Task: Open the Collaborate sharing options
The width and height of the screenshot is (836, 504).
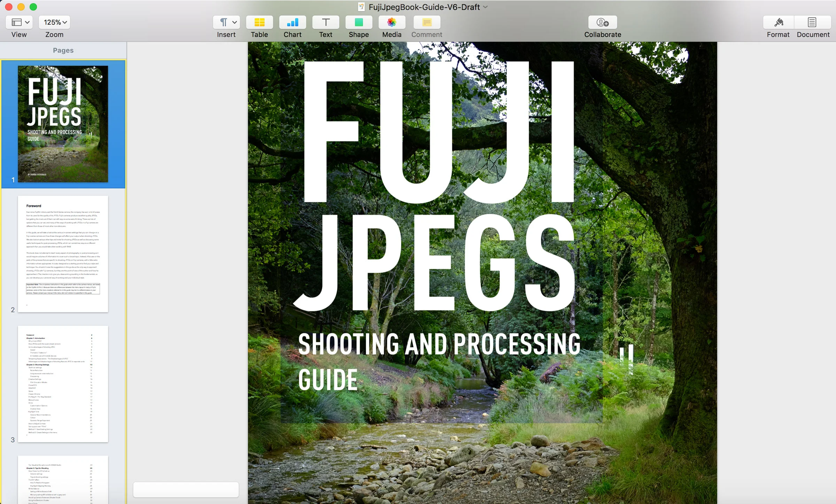Action: (x=603, y=22)
